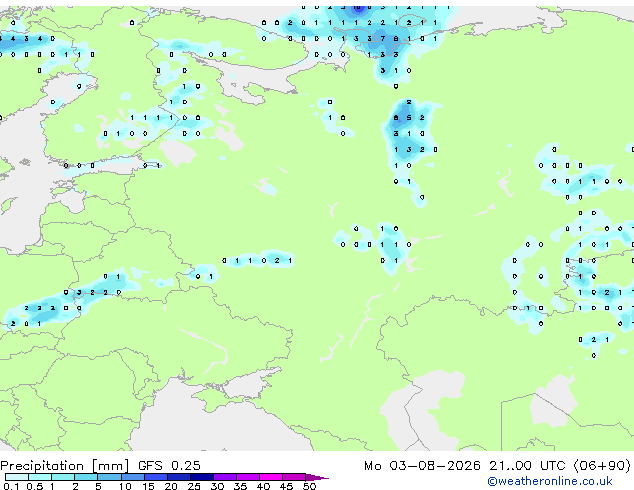Viewport: 634px width, 490px height.
Task: Select the 30–35 mm purple legend swatch
Action: pyautogui.click(x=225, y=477)
